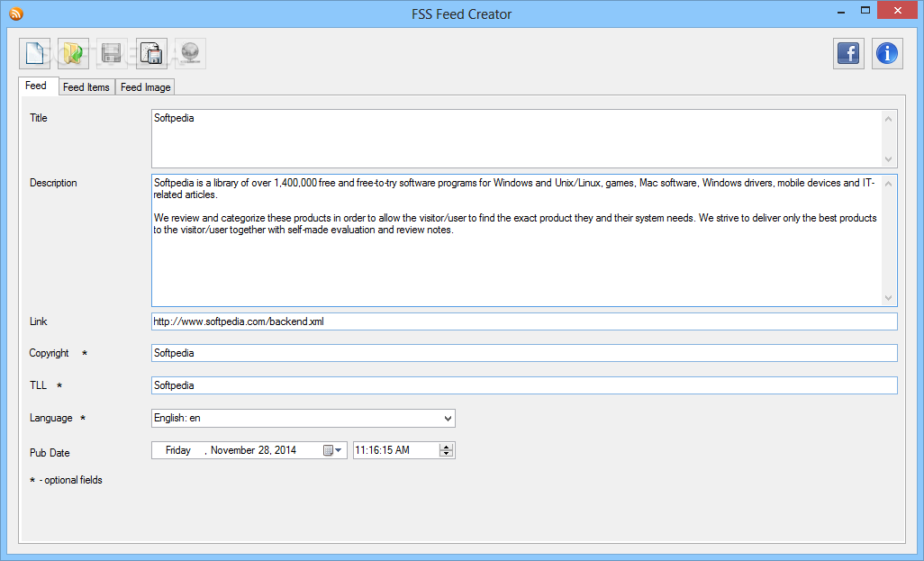The width and height of the screenshot is (924, 561).
Task: Minimize the FSS Feed Creator window
Action: click(841, 11)
